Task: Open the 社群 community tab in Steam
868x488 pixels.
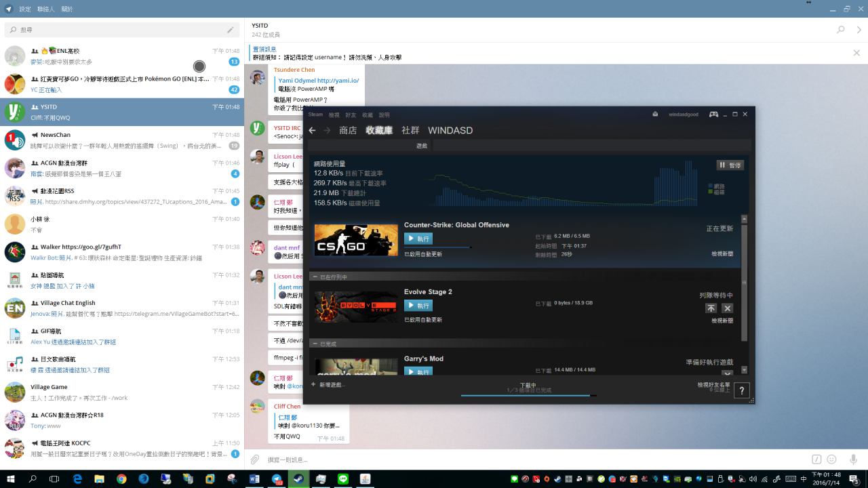Action: click(x=410, y=130)
